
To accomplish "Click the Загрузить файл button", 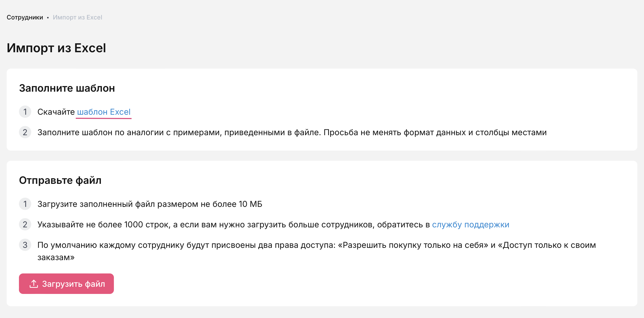I will (66, 284).
